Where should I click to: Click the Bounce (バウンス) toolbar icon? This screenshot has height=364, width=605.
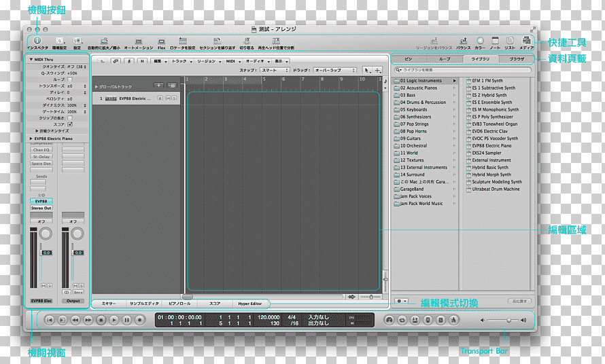pyautogui.click(x=463, y=41)
